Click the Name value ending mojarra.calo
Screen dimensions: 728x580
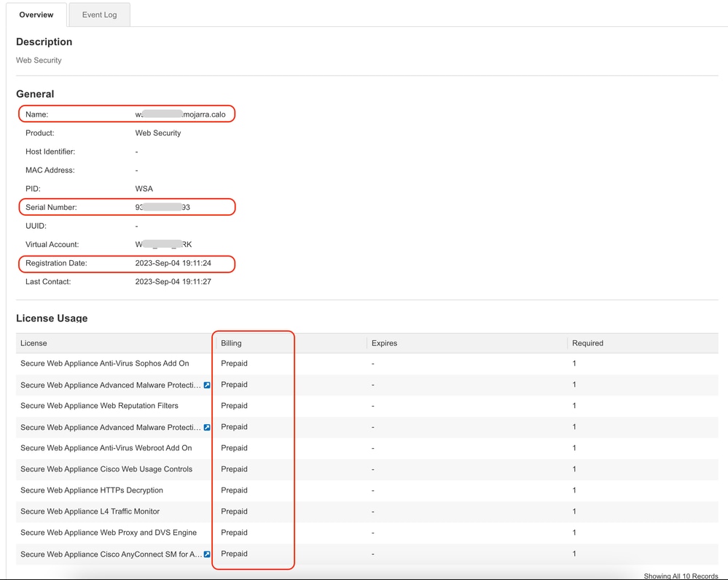[180, 114]
